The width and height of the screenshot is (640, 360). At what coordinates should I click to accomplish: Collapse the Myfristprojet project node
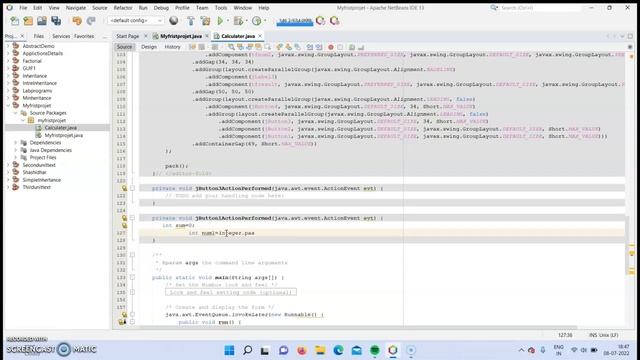[x=8, y=105]
